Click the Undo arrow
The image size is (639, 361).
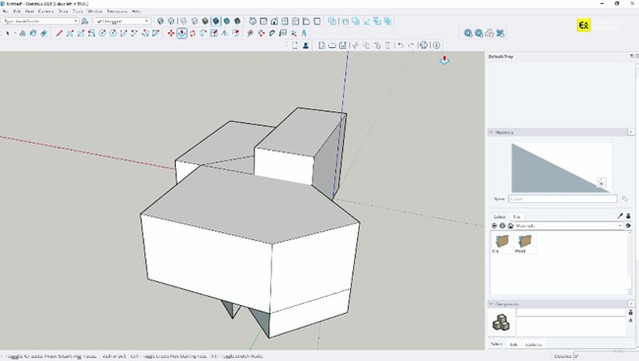tap(401, 45)
